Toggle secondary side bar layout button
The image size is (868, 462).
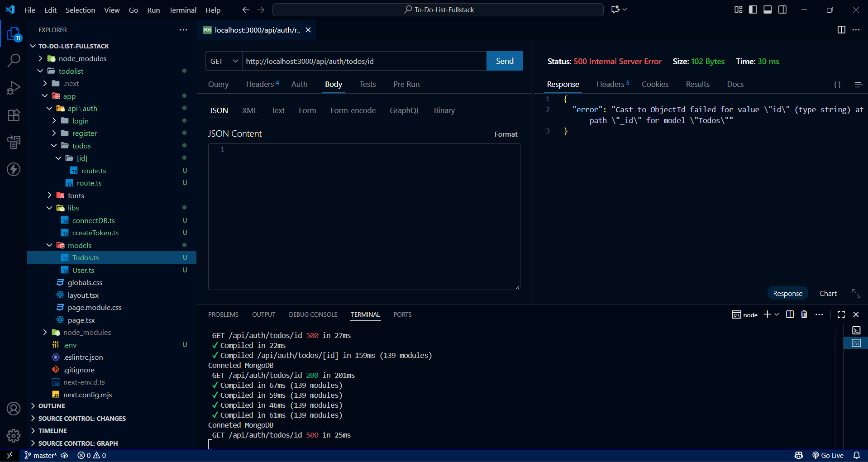point(782,10)
